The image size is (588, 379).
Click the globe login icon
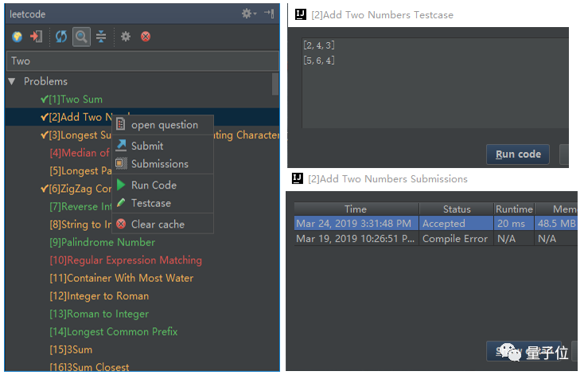(17, 37)
